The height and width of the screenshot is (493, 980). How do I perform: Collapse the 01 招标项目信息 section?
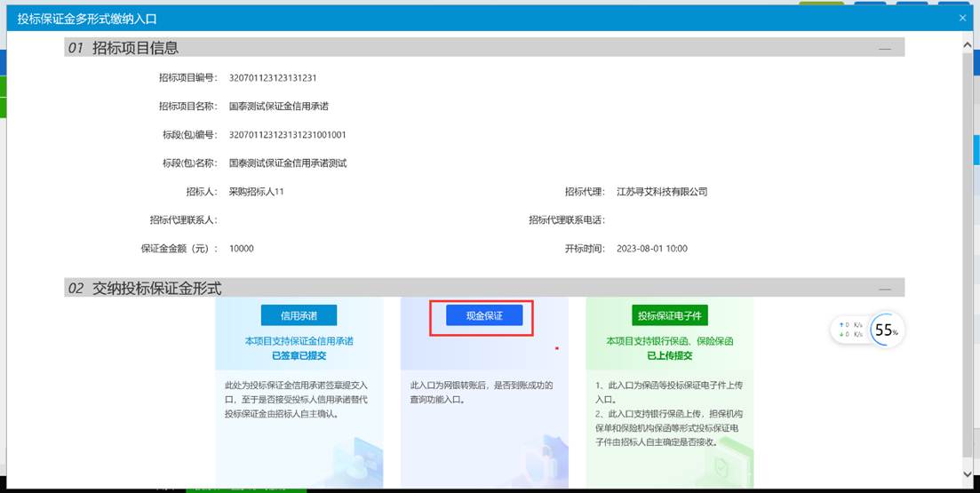884,49
